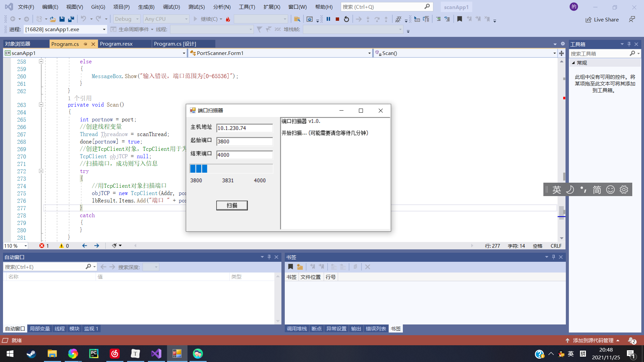Viewport: 644px width, 362px height.
Task: Open the scanApp1 project scope dropdown
Action: (x=184, y=53)
